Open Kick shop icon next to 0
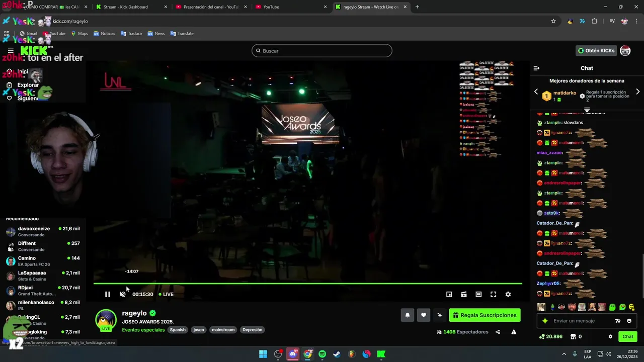The image size is (644, 362). [x=573, y=337]
